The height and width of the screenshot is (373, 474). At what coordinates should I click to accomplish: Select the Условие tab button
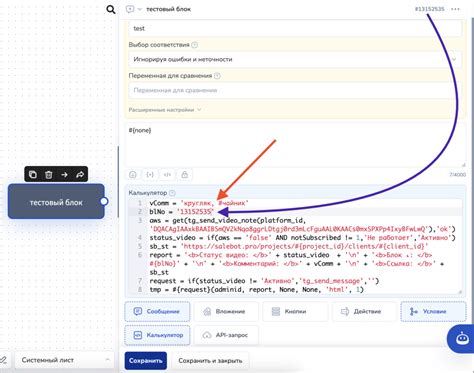tap(433, 311)
